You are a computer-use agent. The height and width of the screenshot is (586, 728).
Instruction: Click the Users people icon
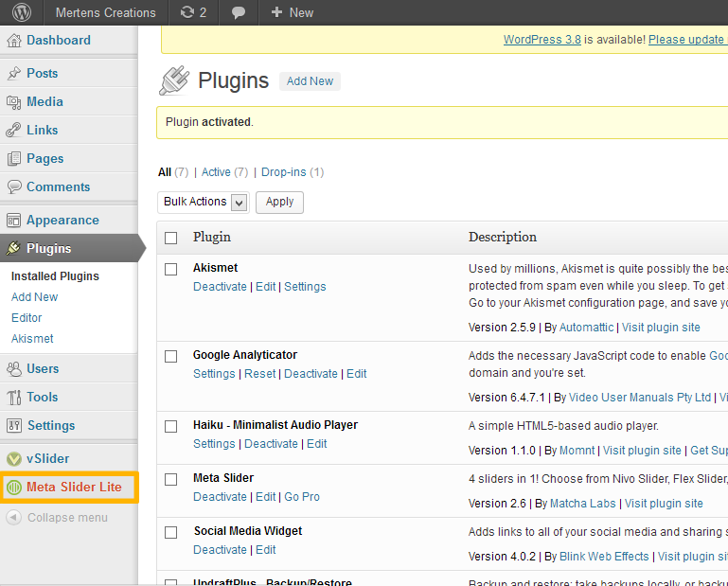(x=14, y=368)
